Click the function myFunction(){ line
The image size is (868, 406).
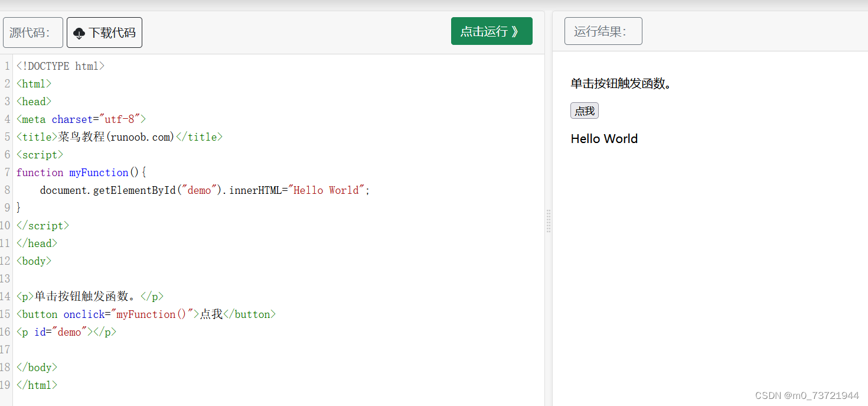[81, 173]
